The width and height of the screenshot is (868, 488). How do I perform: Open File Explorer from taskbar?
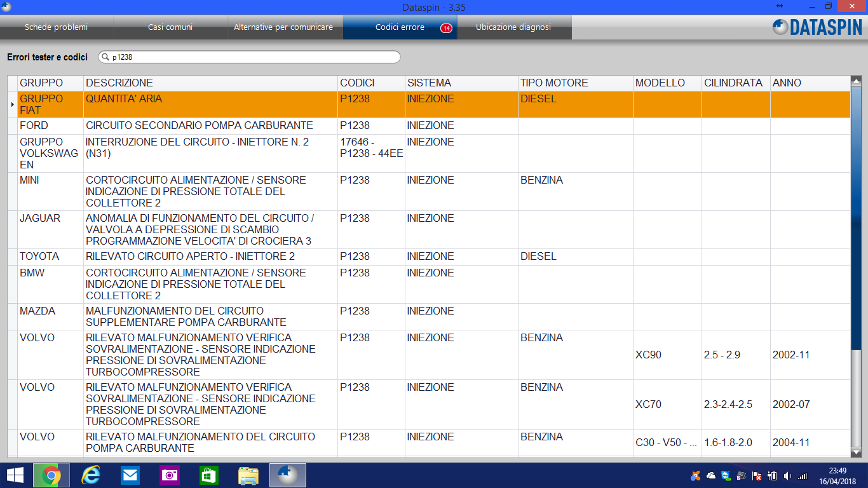(248, 475)
